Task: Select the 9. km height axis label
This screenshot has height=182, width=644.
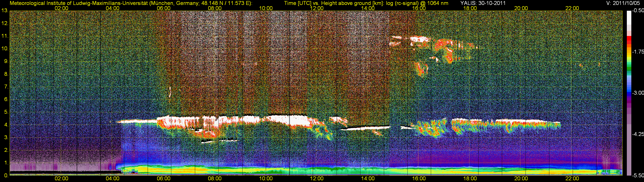Action: click(6, 61)
